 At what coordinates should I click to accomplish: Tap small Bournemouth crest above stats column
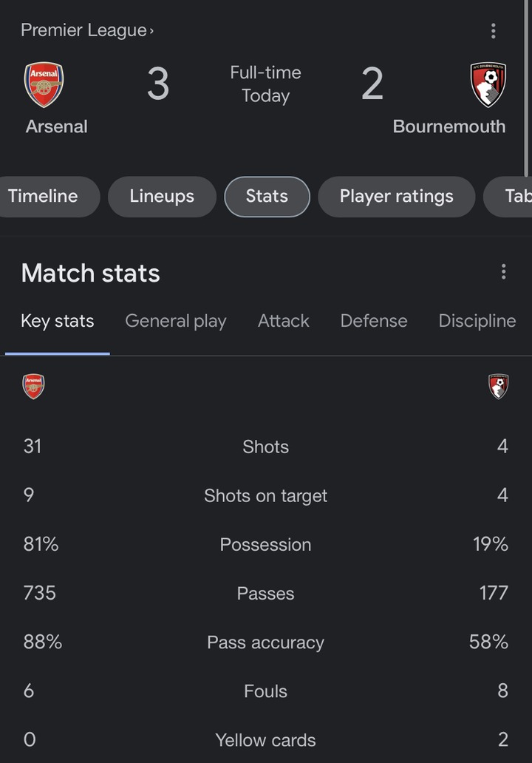[x=499, y=387]
